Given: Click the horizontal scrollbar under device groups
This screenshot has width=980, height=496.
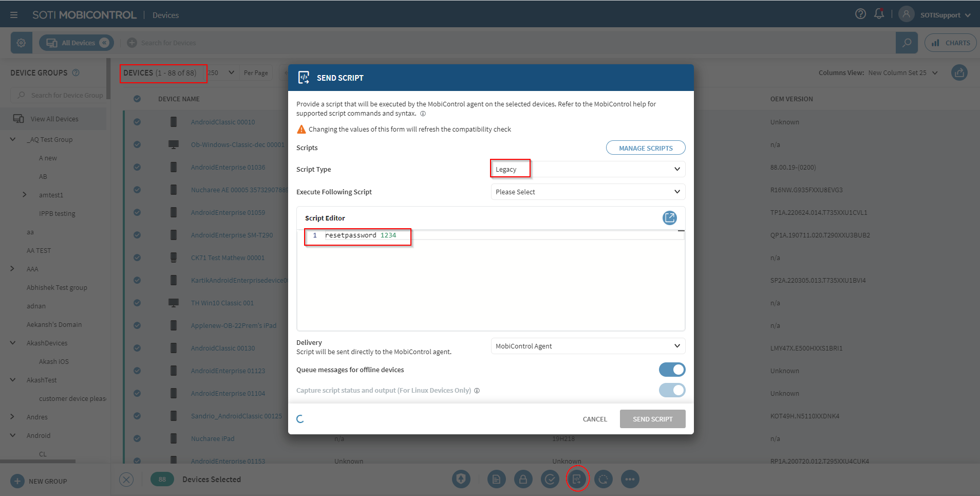Looking at the screenshot, I should tap(38, 461).
